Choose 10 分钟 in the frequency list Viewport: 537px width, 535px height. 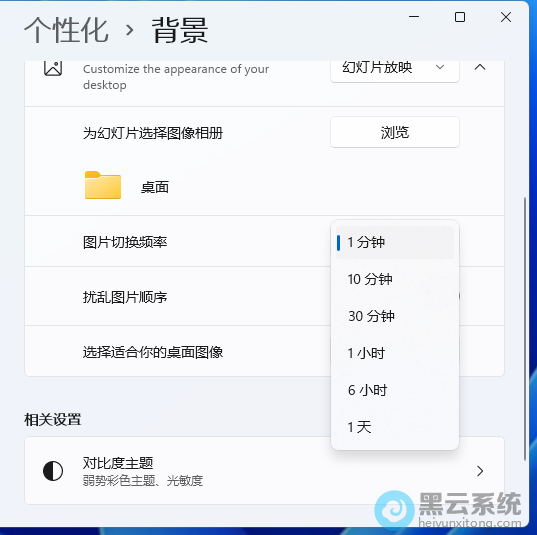coord(395,279)
